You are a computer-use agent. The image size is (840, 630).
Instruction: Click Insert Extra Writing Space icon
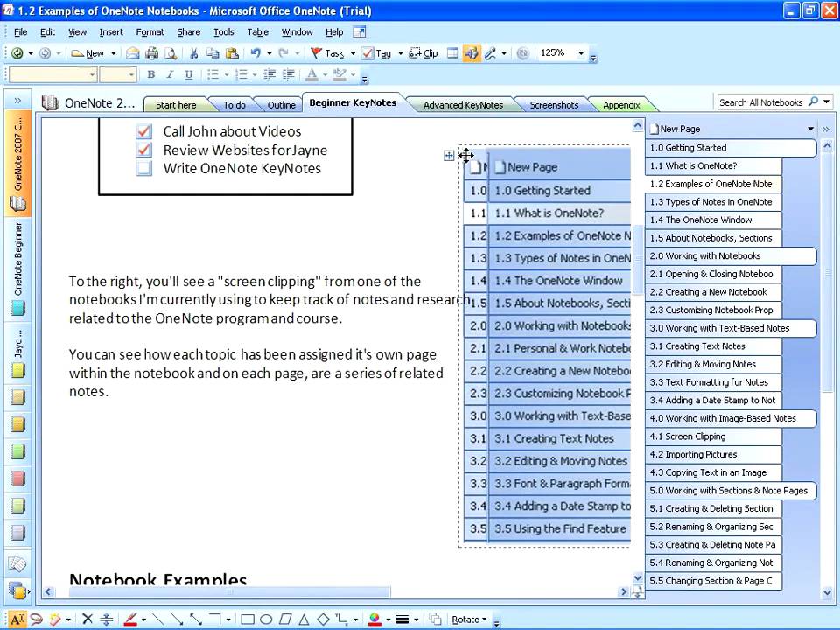[x=106, y=619]
